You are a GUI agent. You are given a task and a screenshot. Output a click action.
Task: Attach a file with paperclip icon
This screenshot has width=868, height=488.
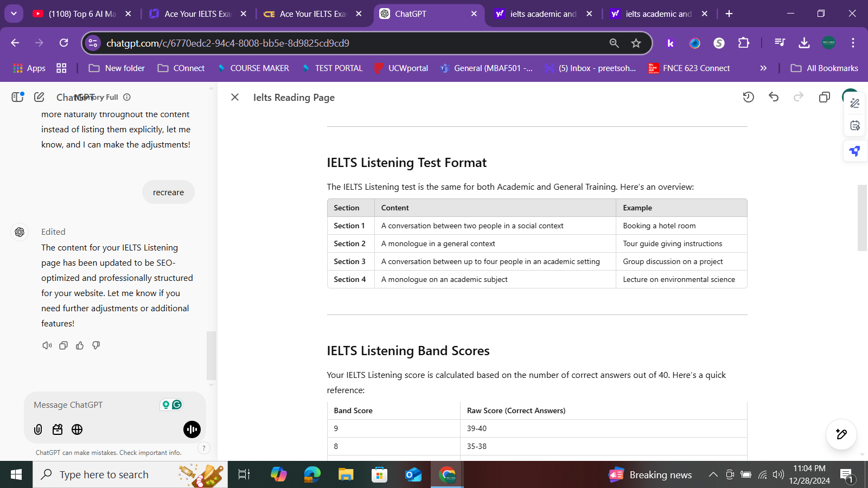click(x=38, y=429)
